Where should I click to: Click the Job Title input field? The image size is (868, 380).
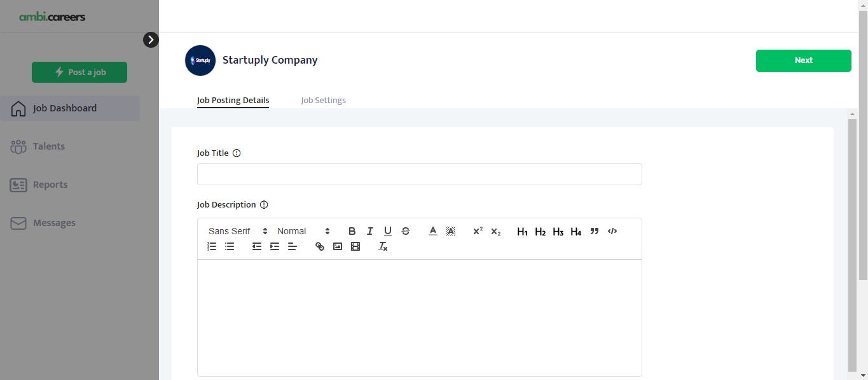click(x=419, y=174)
